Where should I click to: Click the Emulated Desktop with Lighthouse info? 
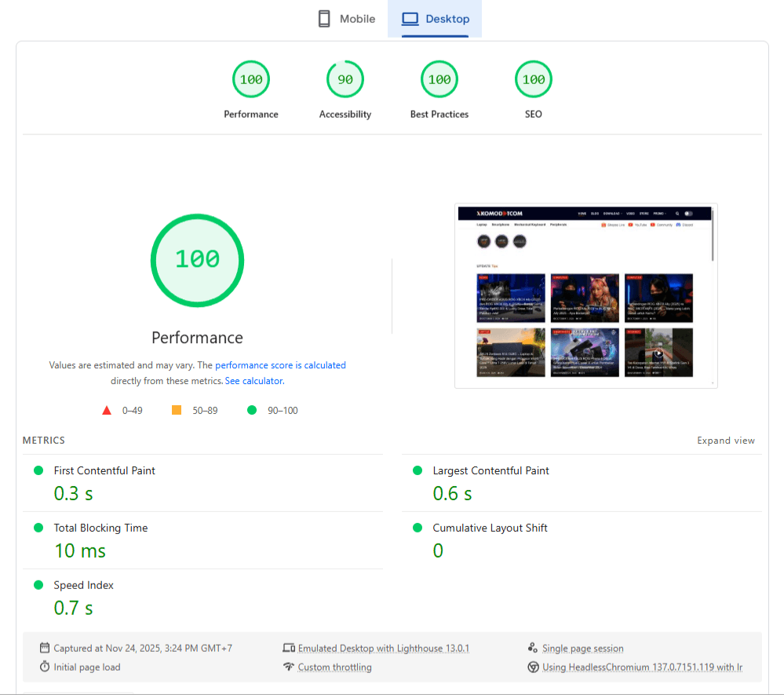coord(383,649)
